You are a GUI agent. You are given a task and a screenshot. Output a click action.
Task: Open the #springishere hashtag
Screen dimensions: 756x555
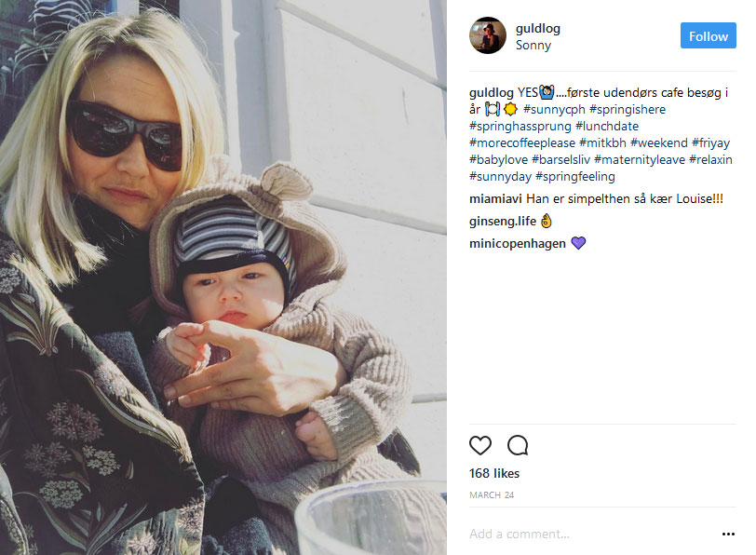(x=628, y=110)
